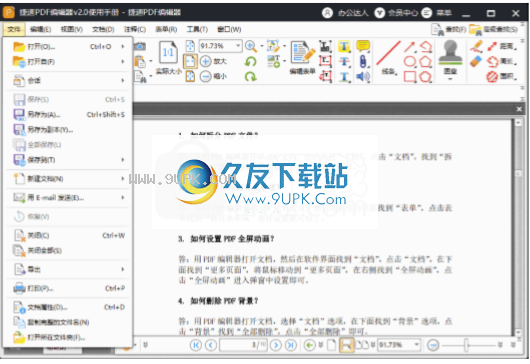Select the Line drawing tool
Viewport: 530px width, 364px height.
pyautogui.click(x=388, y=57)
